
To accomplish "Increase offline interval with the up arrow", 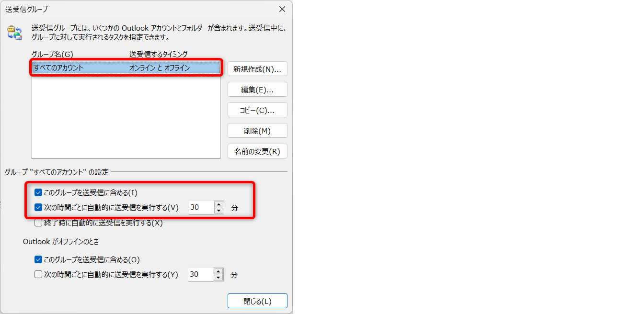I will point(218,271).
